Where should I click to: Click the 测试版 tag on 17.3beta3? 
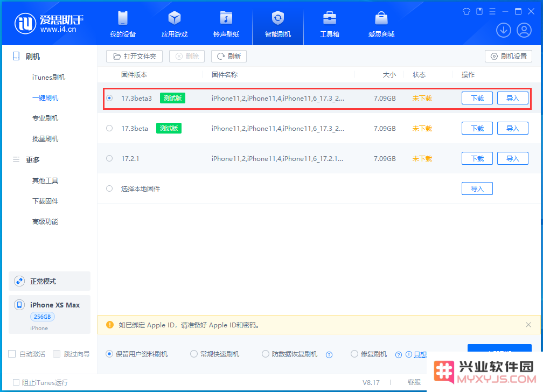pos(172,98)
